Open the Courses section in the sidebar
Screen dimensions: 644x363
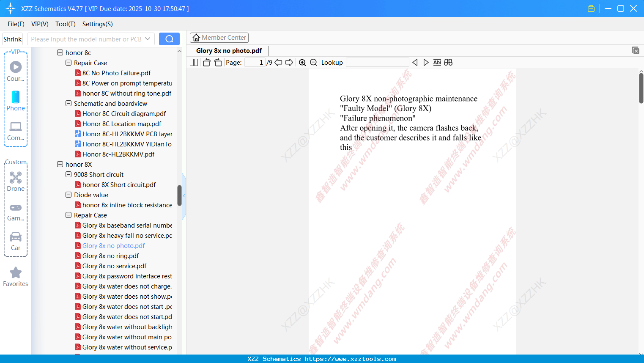pos(16,71)
